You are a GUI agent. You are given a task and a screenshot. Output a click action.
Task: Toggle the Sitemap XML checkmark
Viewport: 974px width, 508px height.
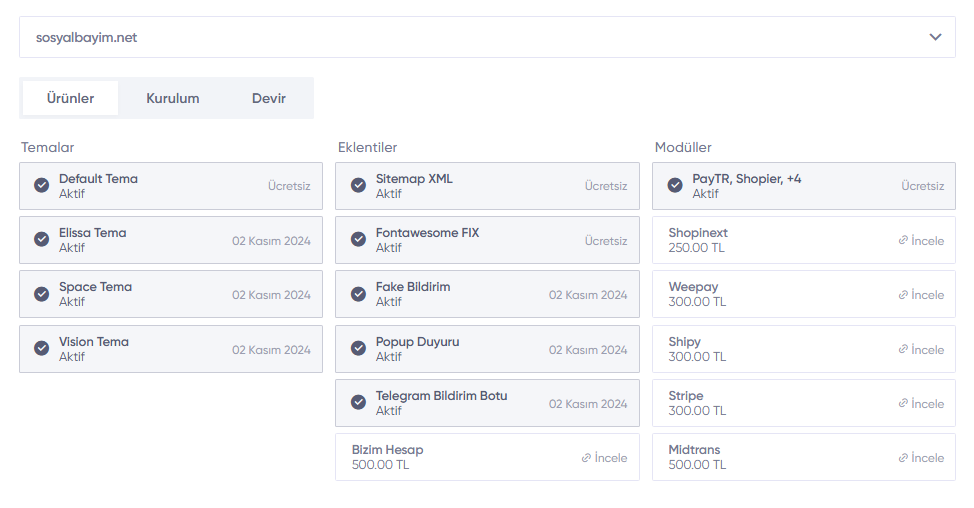click(358, 185)
